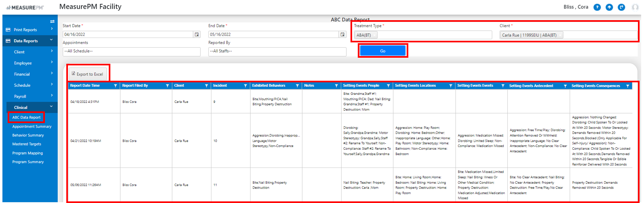Image resolution: width=644 pixels, height=203 pixels.
Task: Click the Carla Rue client tag
Action: click(532, 35)
